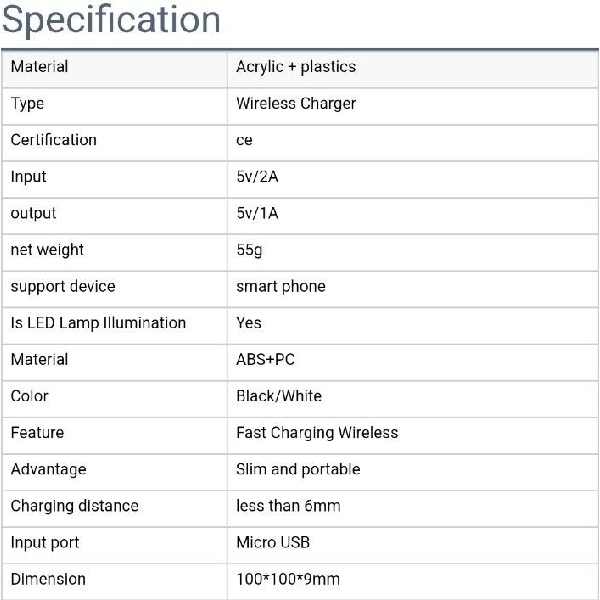Image resolution: width=600 pixels, height=600 pixels.
Task: Select the 'Charging distance' row label
Action: 74,506
